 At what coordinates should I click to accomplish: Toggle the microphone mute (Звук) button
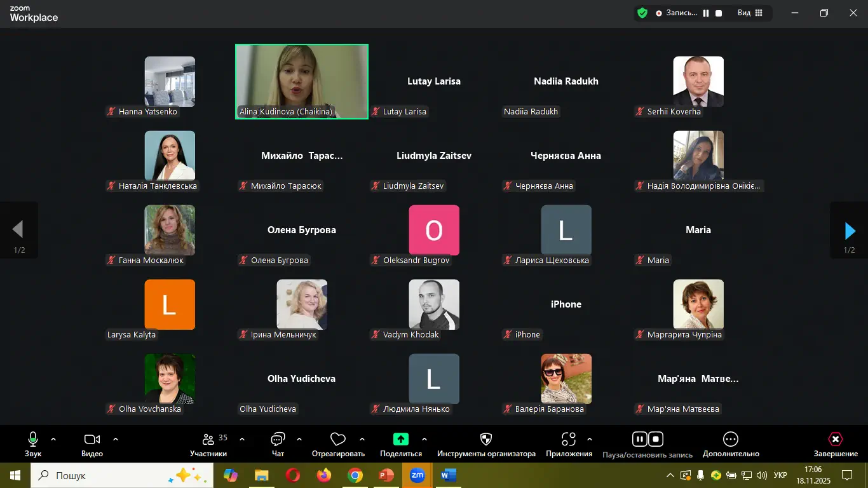33,440
